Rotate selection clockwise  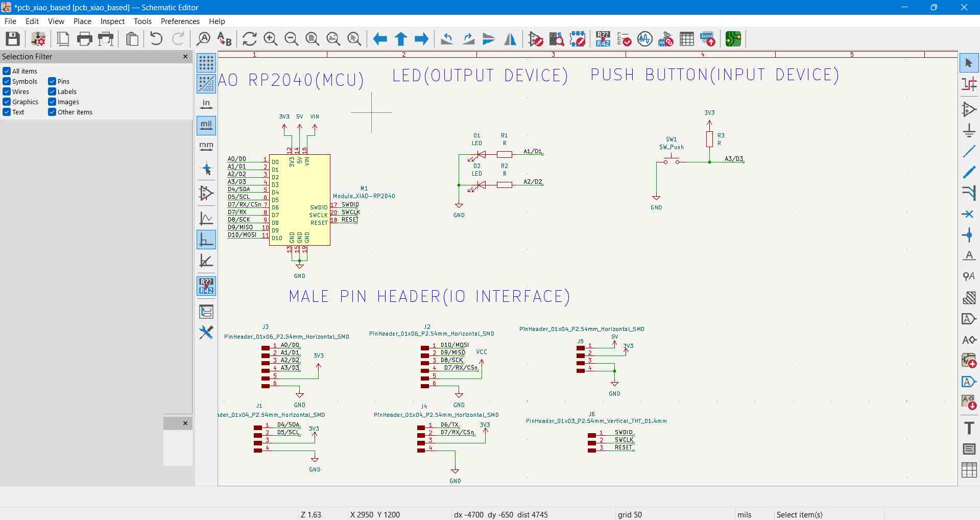tap(468, 39)
